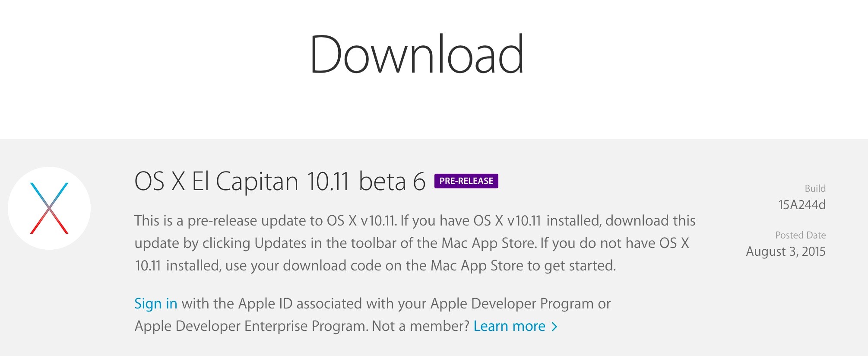Select the OS X El Capitan 10.11 beta 6 title
The height and width of the screenshot is (356, 868).
point(280,181)
